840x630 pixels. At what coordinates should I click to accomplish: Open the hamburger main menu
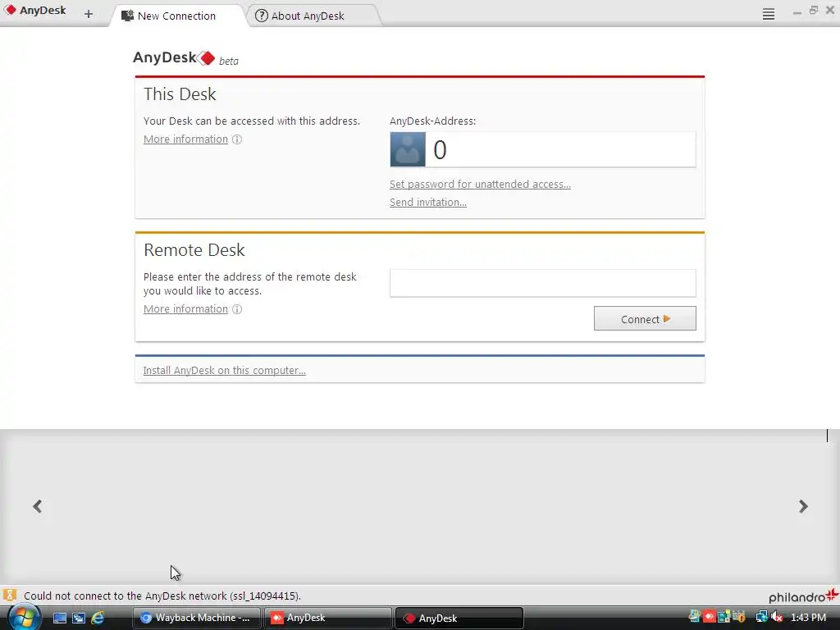tap(768, 15)
